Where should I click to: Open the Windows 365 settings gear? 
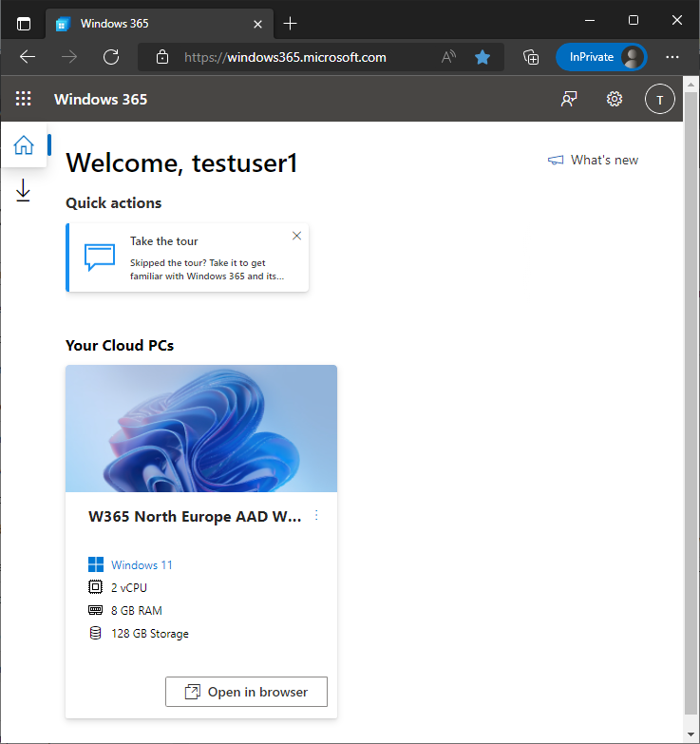(615, 99)
